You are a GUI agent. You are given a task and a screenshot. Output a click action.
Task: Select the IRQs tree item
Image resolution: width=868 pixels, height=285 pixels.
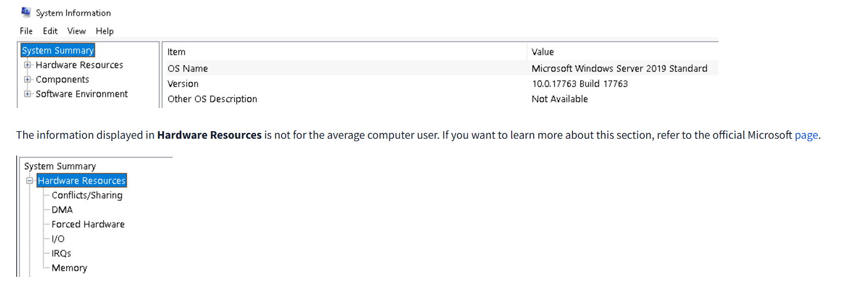(61, 254)
